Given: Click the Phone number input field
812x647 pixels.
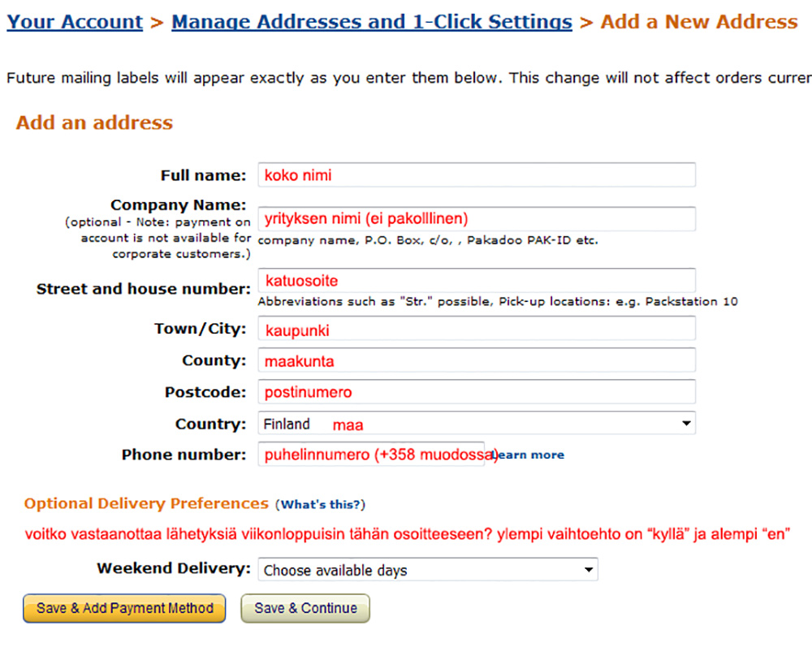Looking at the screenshot, I should 371,455.
